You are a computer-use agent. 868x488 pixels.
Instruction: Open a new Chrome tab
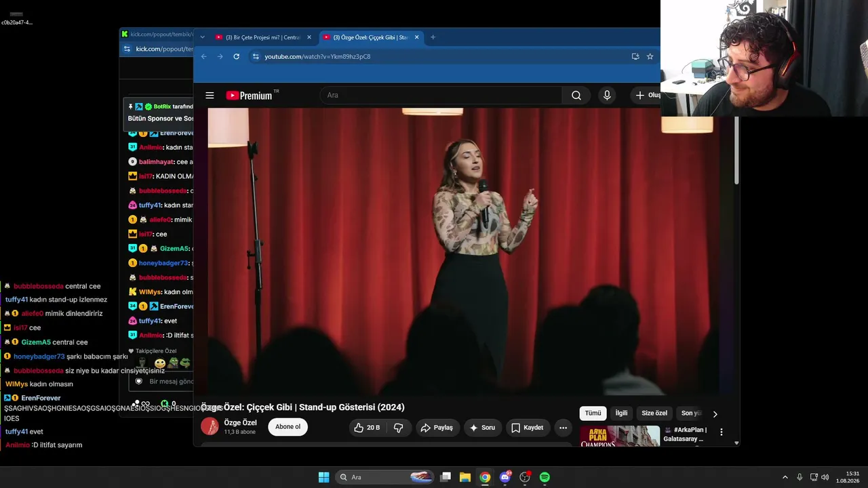433,37
